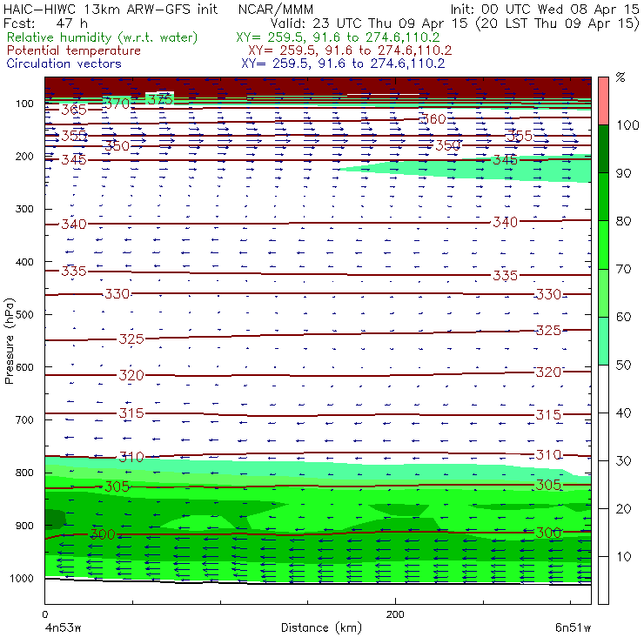Click the '600' pressure axis tick label

24,367
